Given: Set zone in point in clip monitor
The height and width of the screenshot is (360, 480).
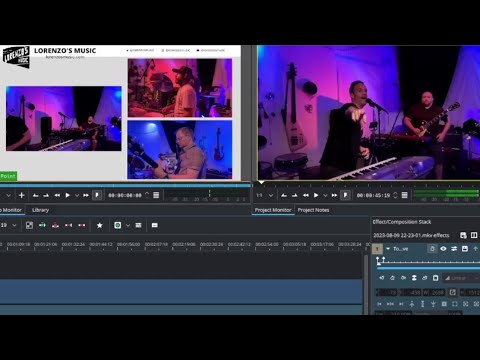Looking at the screenshot, I should coord(35,195).
